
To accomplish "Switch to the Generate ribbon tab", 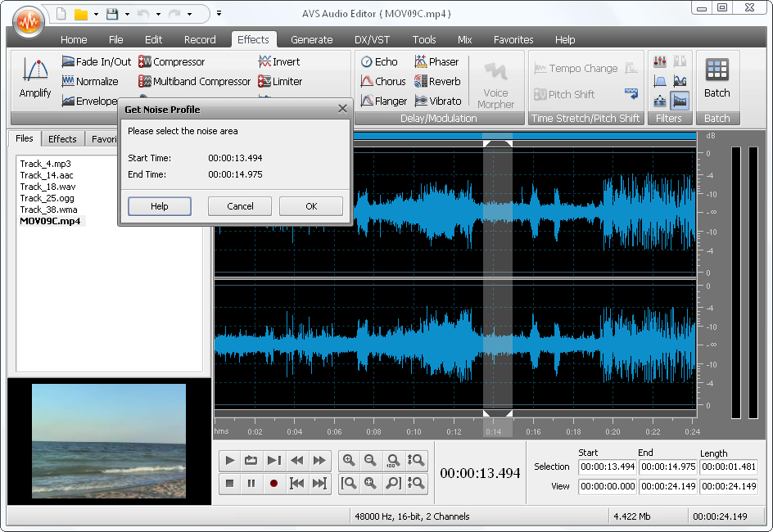I will pos(311,39).
